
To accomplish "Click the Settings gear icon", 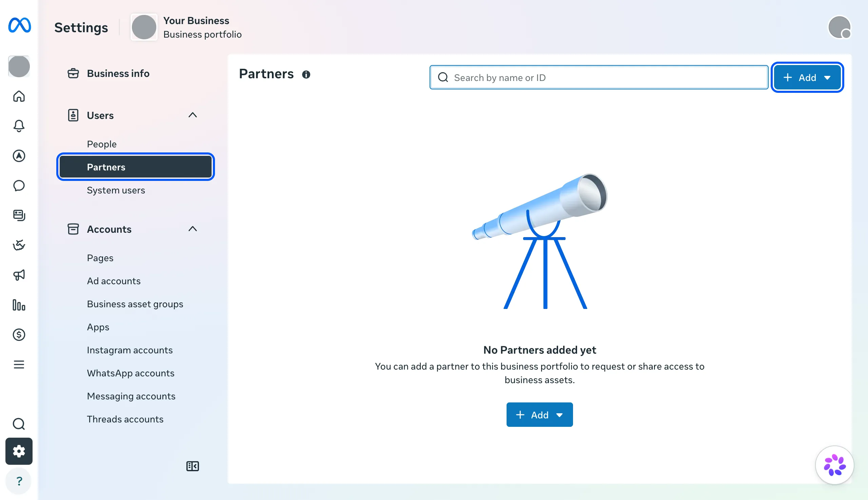I will click(x=19, y=451).
